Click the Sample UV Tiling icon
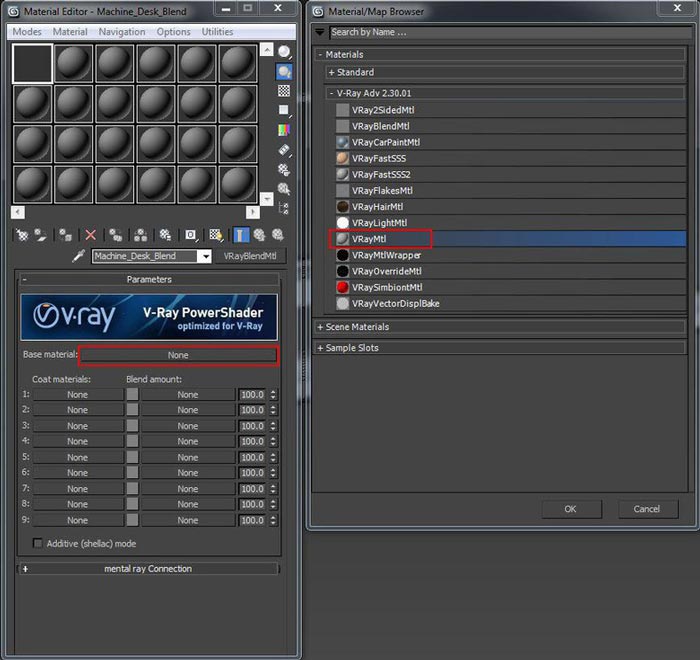 click(x=284, y=110)
